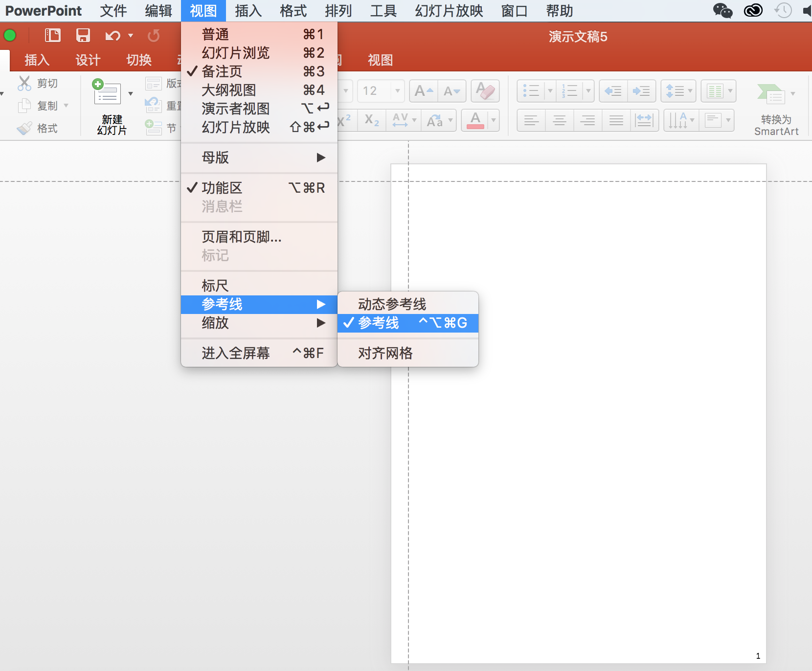The width and height of the screenshot is (812, 671).
Task: Click the decrease indent icon
Action: click(x=613, y=91)
